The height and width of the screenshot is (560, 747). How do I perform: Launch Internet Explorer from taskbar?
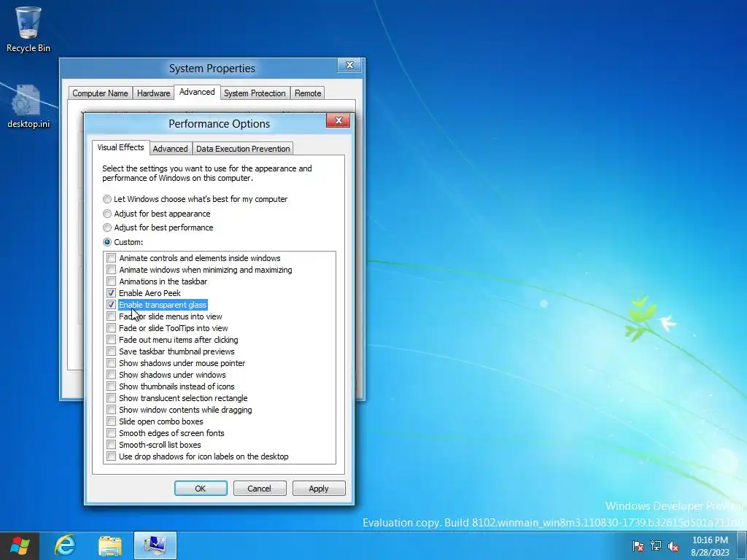click(64, 545)
